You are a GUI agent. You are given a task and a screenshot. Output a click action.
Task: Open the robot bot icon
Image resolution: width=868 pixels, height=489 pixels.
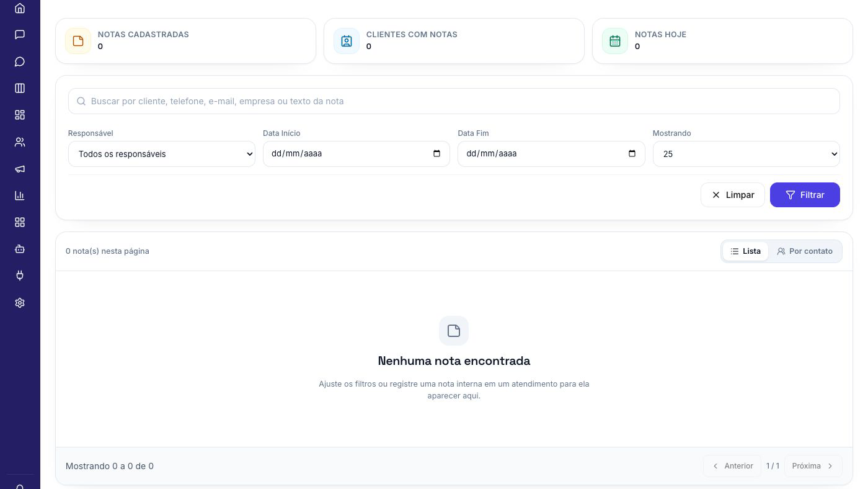click(20, 249)
